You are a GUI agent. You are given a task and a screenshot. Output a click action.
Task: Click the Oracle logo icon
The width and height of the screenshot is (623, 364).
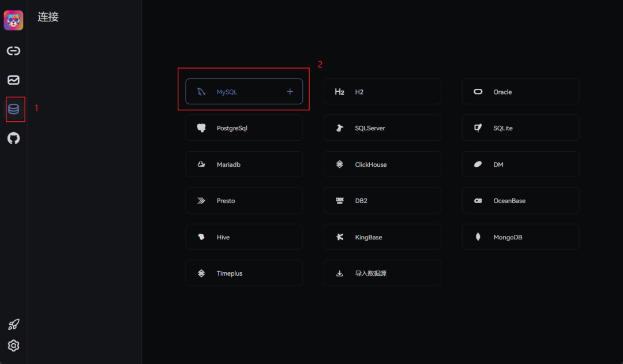(x=478, y=92)
